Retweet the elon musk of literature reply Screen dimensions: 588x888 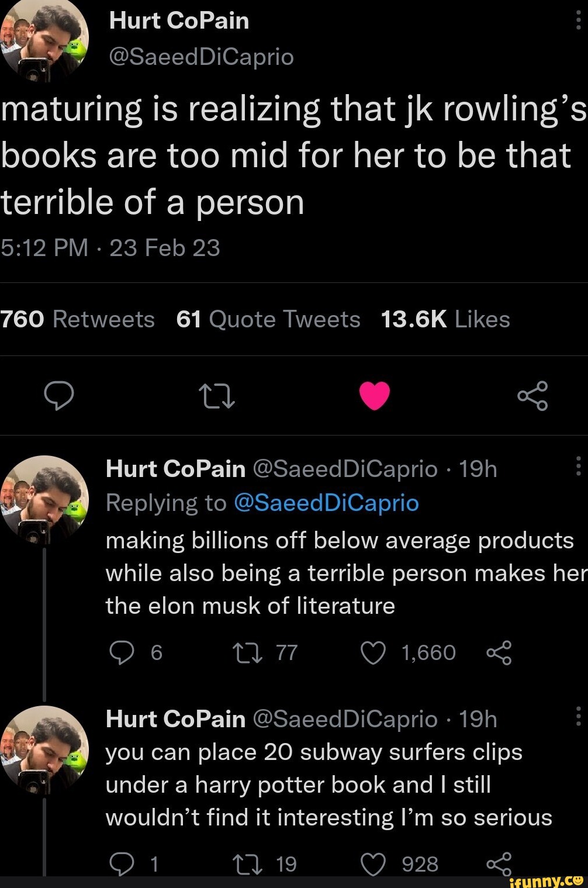coord(242,652)
